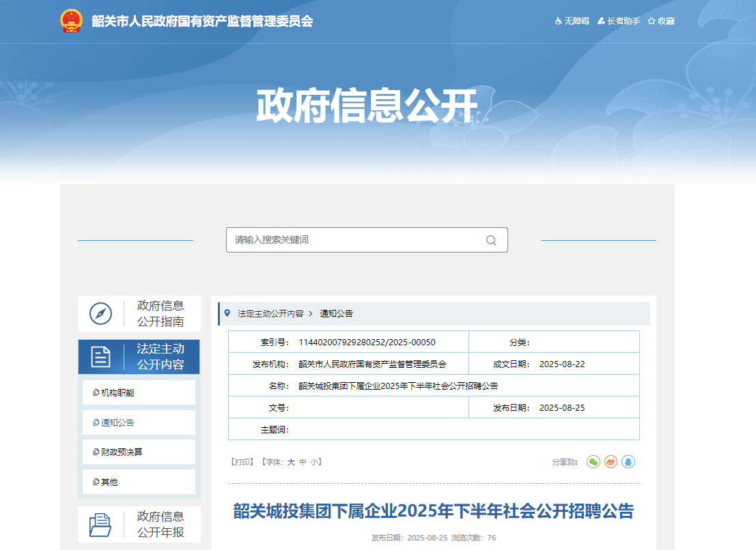
Task: Click 成文日期 value 2025-08-22
Action: [562, 364]
